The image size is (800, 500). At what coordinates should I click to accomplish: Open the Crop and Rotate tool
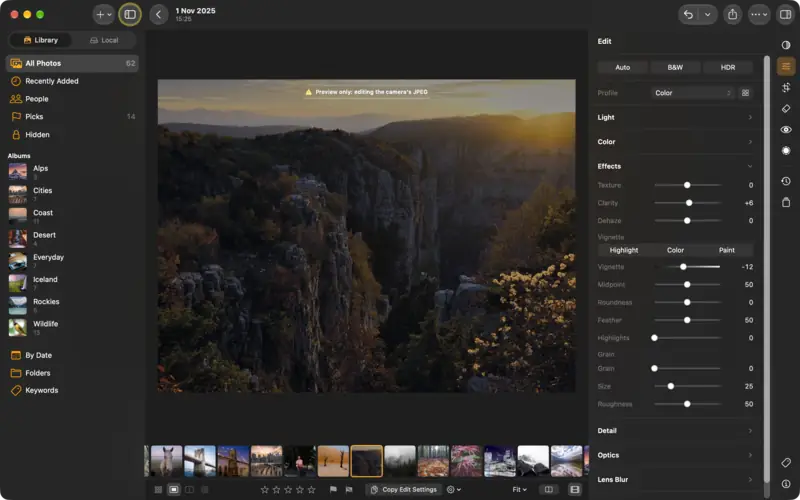(786, 88)
